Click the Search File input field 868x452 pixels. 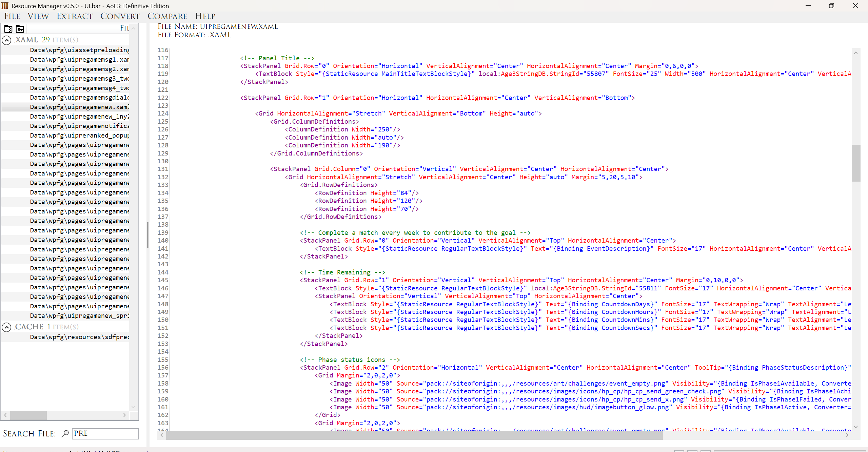tap(105, 433)
